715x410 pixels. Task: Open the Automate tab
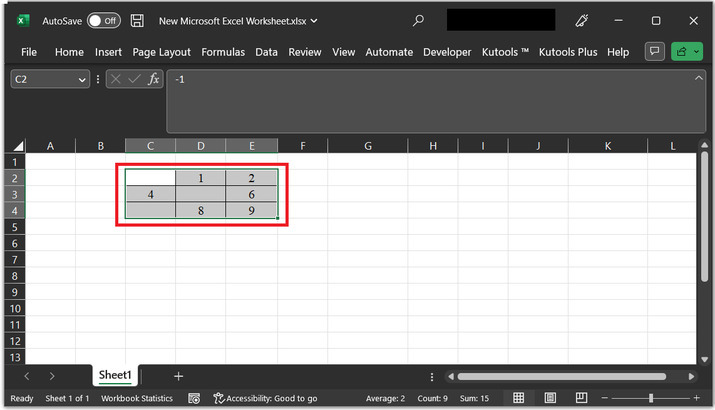pos(389,52)
